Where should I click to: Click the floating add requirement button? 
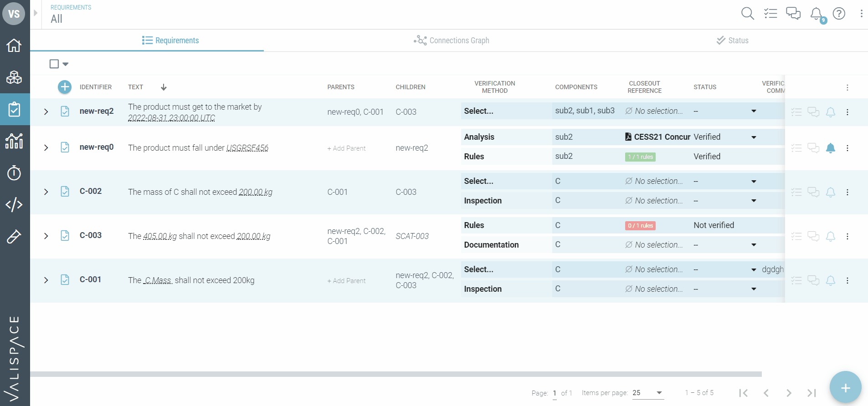pyautogui.click(x=846, y=387)
